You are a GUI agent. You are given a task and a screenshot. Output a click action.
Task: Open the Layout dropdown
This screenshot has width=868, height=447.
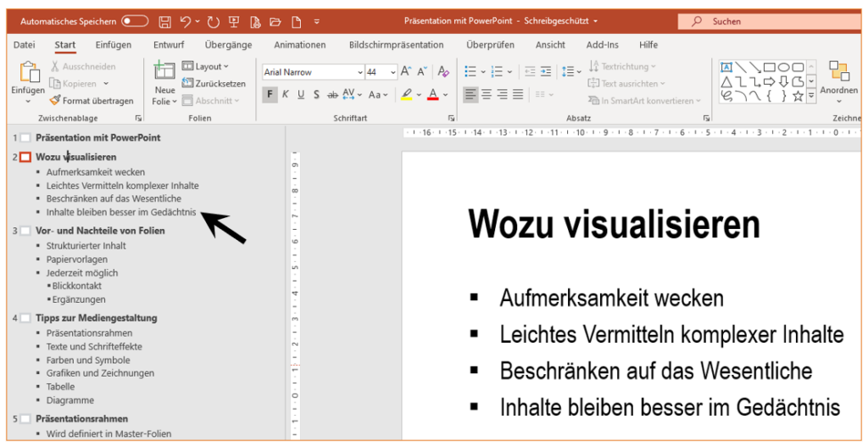pyautogui.click(x=205, y=66)
